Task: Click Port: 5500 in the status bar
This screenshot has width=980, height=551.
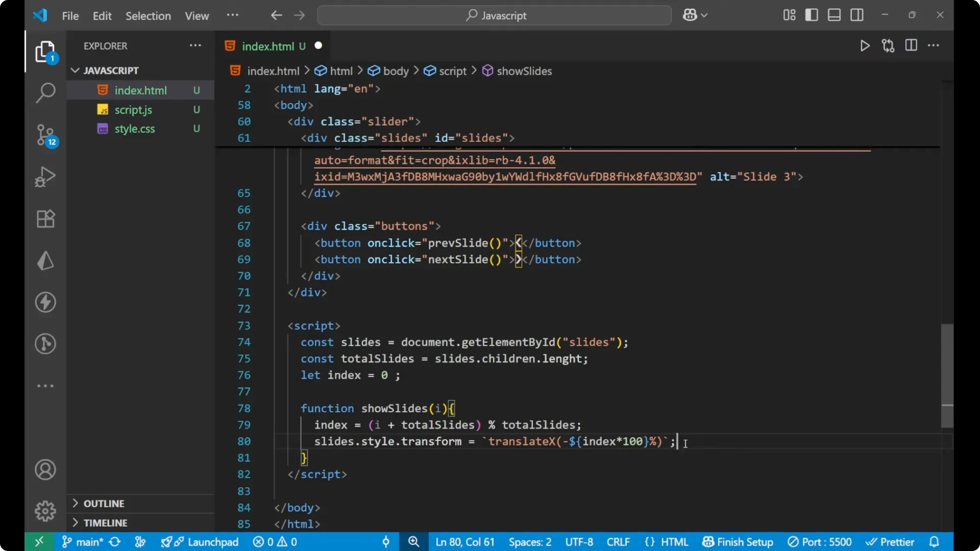Action: [820, 542]
